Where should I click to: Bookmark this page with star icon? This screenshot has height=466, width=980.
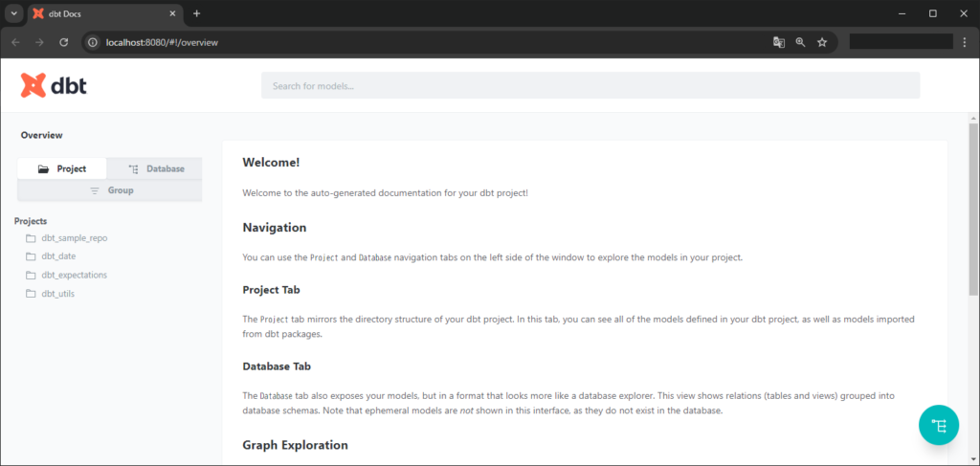[822, 42]
